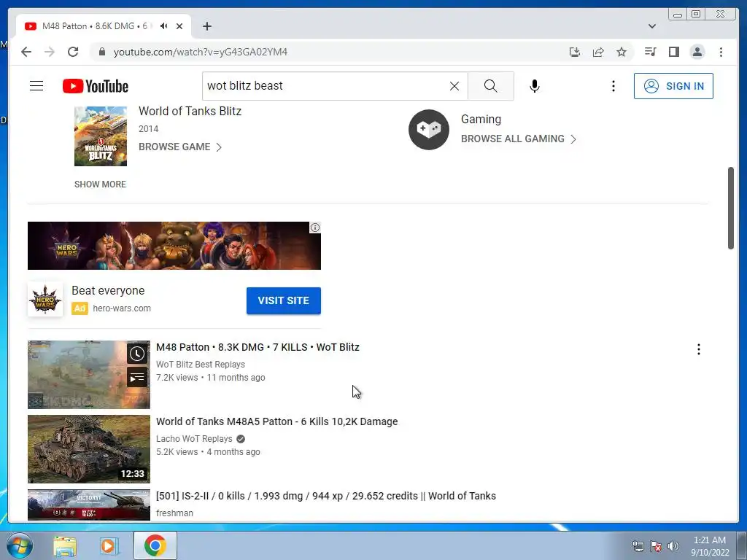Open the hero-wars.com ad link
This screenshot has width=747, height=560.
click(122, 308)
